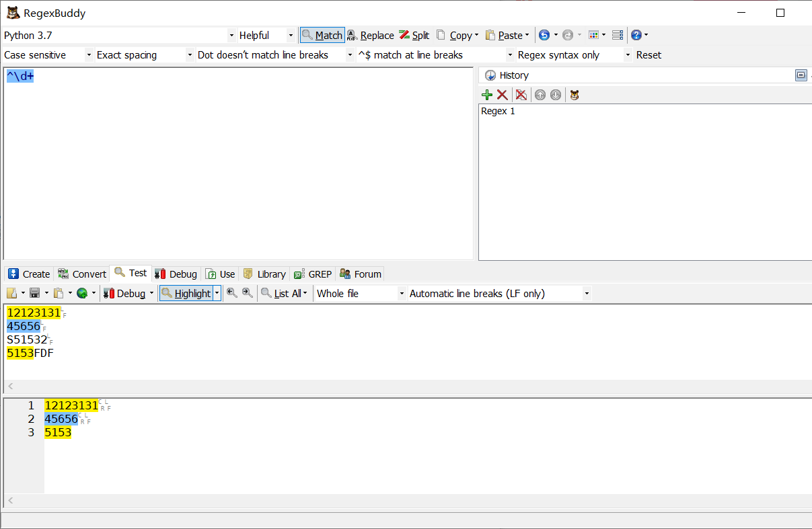Select match 2 result 45656

[x=61, y=419]
